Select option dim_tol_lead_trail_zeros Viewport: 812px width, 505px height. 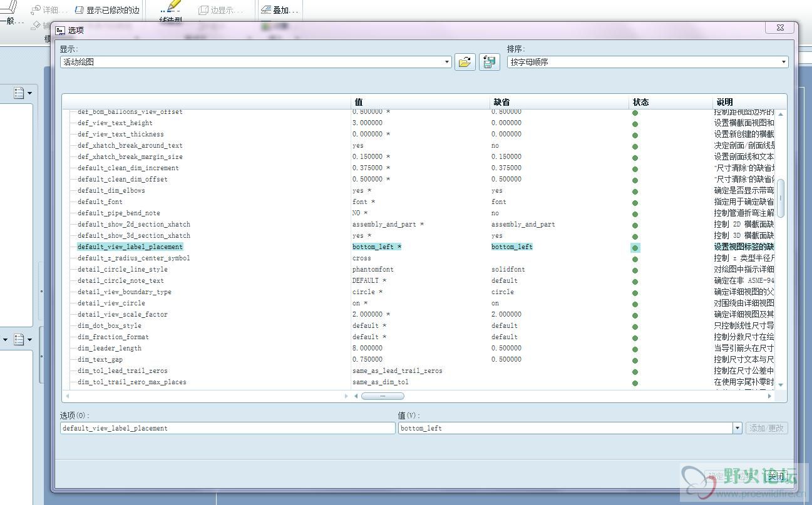coord(123,371)
